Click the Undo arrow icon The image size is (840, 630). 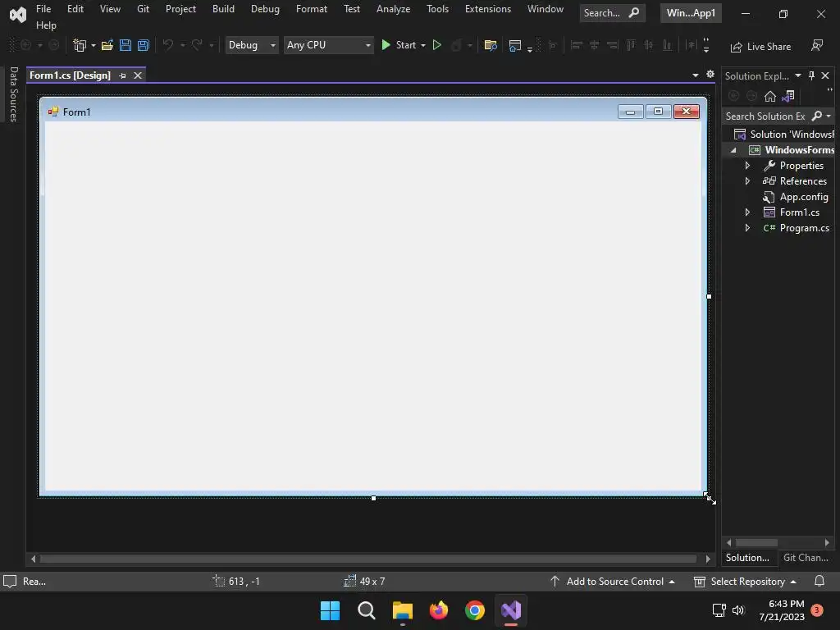coord(168,46)
